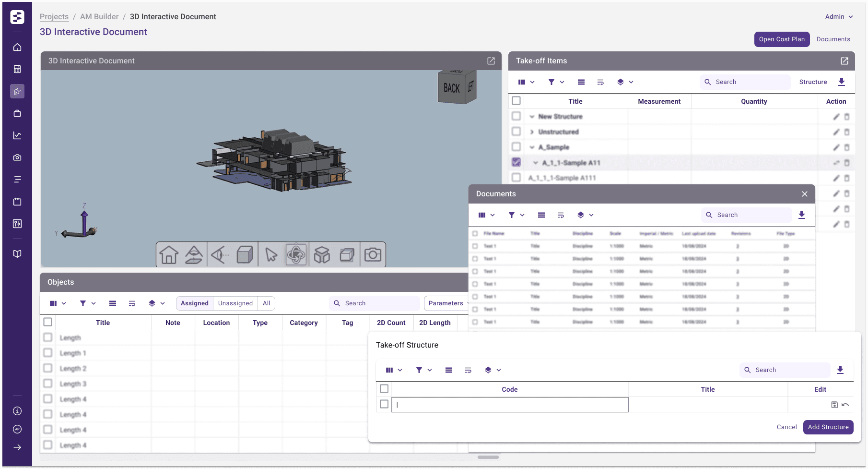Click the Home view tool in the 3D viewer
The image size is (868, 469).
coord(169,254)
